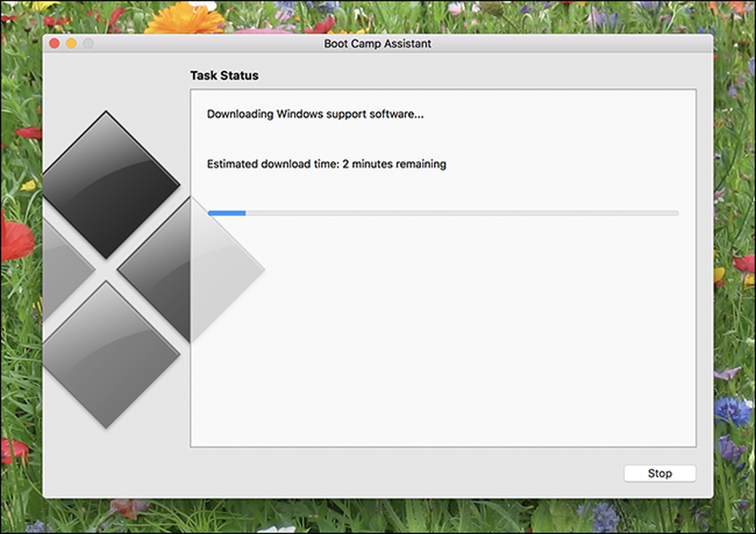Click the Estimated download time text
The image size is (756, 534).
(327, 164)
